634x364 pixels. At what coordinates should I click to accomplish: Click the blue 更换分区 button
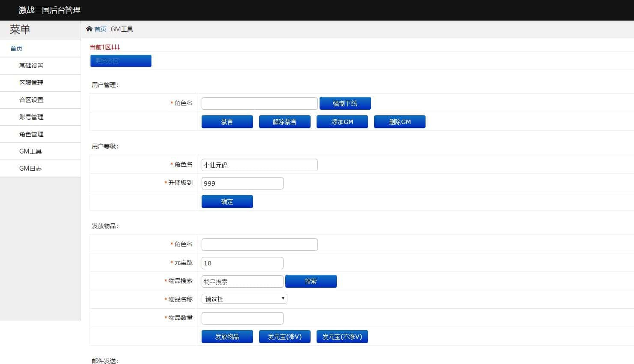(x=121, y=61)
